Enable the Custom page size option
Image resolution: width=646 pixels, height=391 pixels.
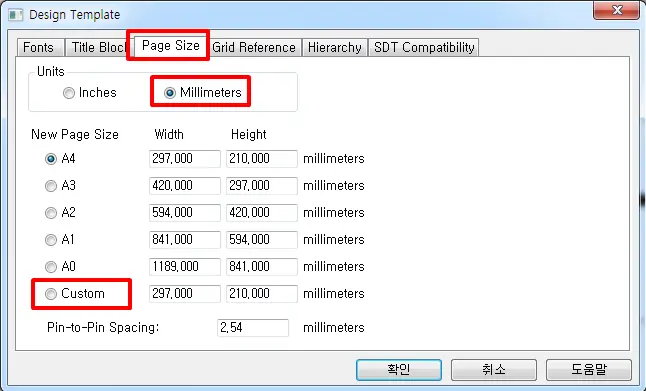(x=75, y=294)
